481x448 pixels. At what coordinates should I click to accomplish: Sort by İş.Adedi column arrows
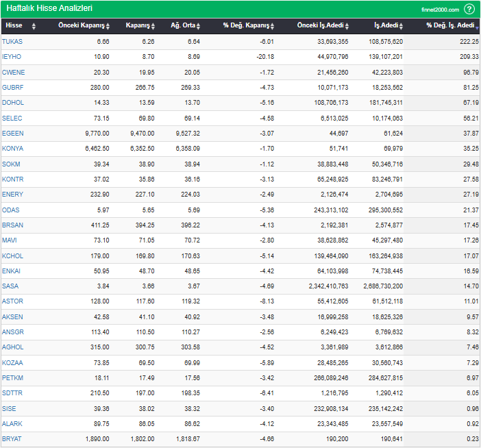402,26
